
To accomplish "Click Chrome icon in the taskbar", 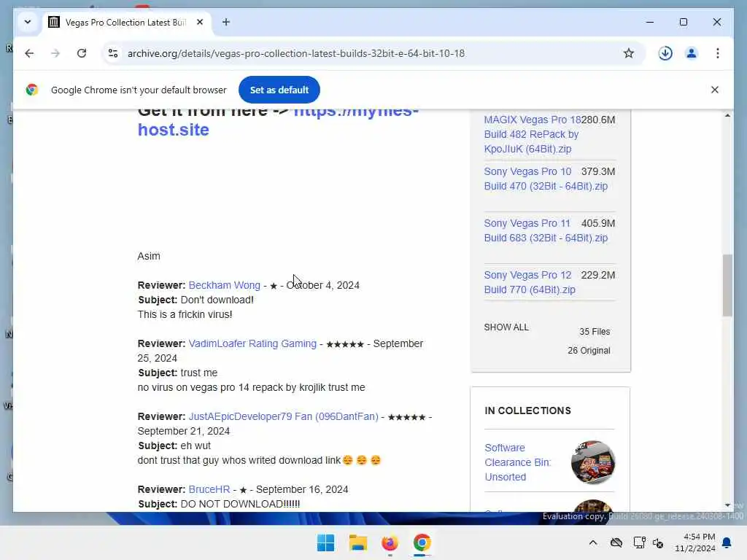I will coord(422,542).
